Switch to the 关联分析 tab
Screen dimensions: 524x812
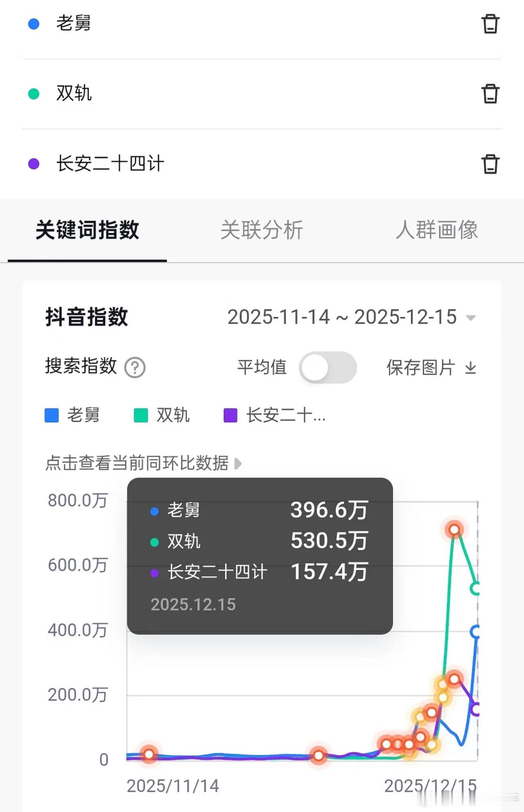click(x=262, y=230)
